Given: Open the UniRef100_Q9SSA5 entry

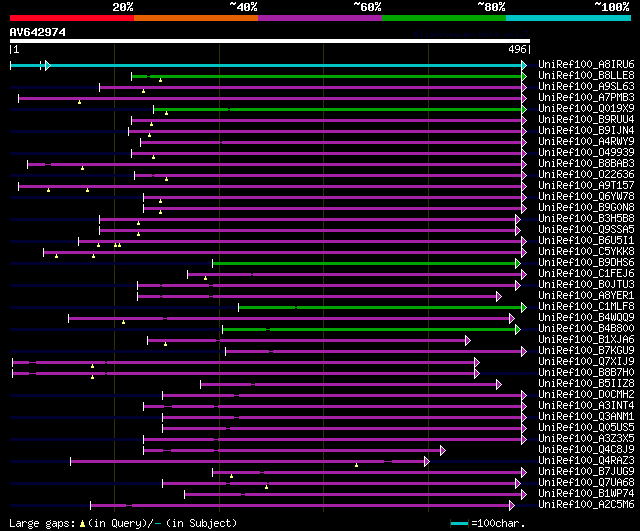Looking at the screenshot, I should [x=586, y=230].
